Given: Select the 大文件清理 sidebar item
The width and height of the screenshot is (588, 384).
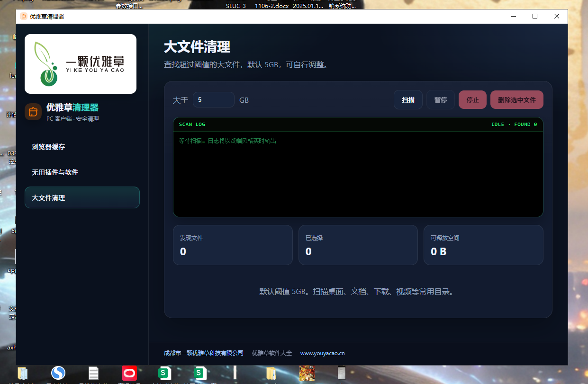Looking at the screenshot, I should click(x=82, y=197).
